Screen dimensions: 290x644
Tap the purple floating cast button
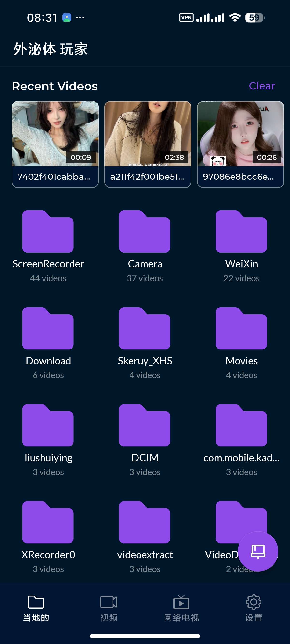point(258,551)
